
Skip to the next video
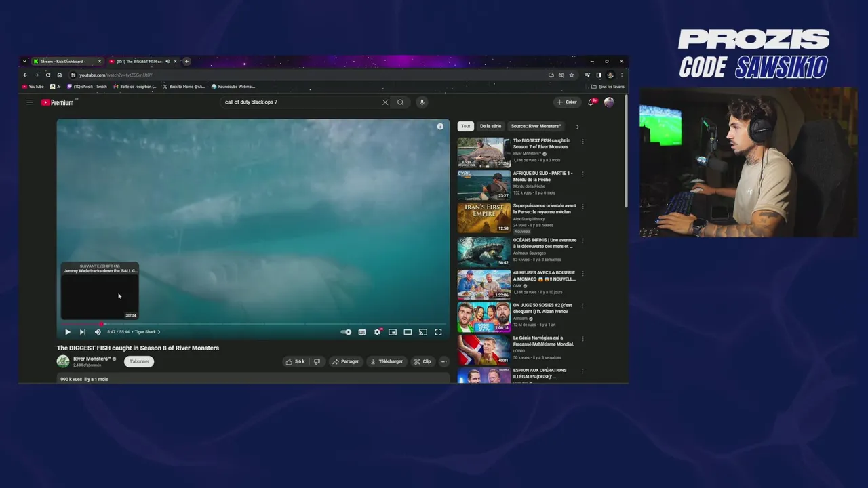pyautogui.click(x=82, y=332)
